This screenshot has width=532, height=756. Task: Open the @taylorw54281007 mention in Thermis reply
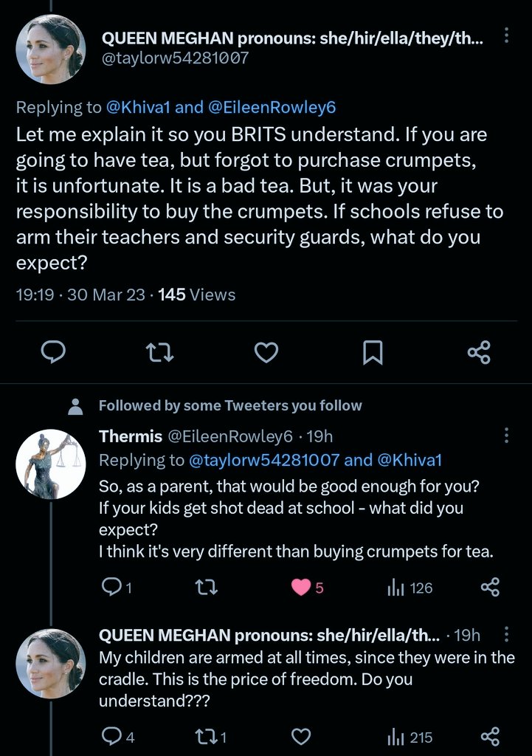coord(264,460)
